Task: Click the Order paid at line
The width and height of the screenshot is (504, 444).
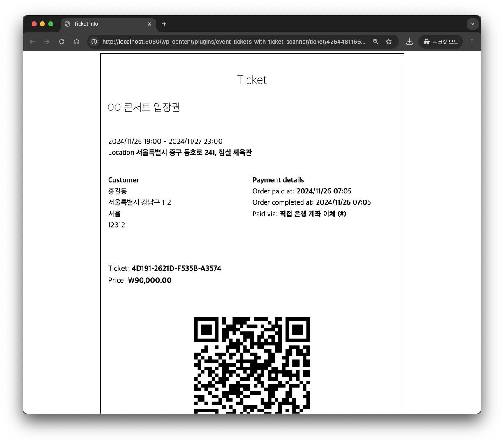Action: pos(302,191)
